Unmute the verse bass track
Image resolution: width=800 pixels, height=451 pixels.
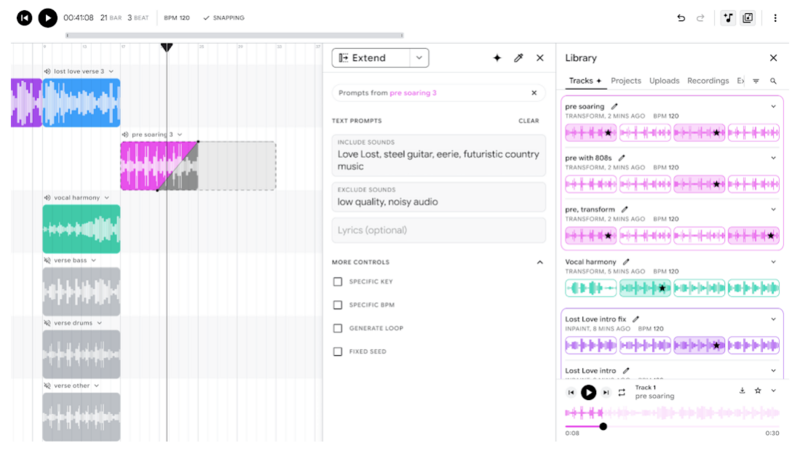pos(48,260)
